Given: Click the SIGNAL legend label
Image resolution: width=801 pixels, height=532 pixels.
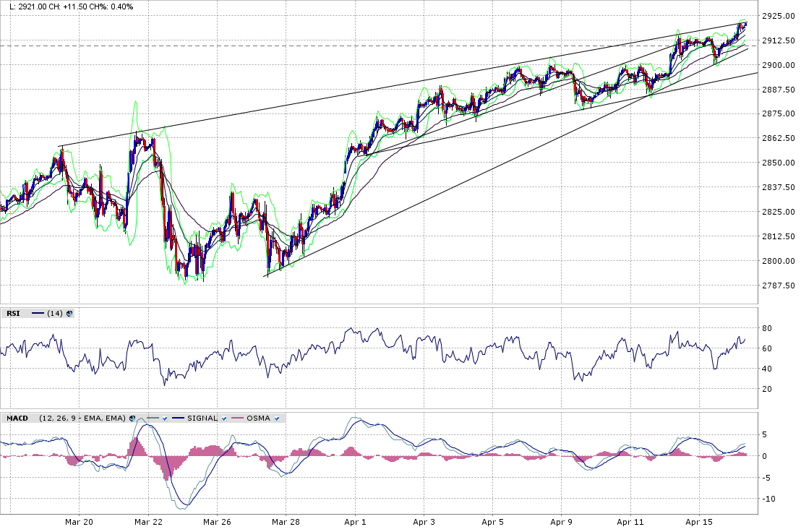Looking at the screenshot, I should coord(202,418).
